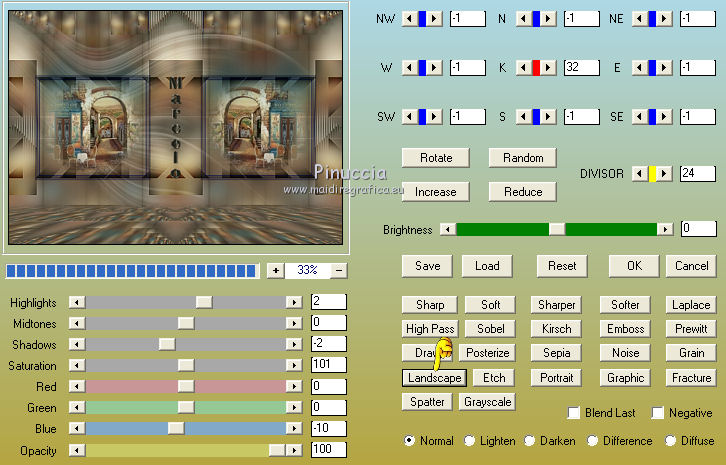
Task: Click the OK button
Action: 634,266
